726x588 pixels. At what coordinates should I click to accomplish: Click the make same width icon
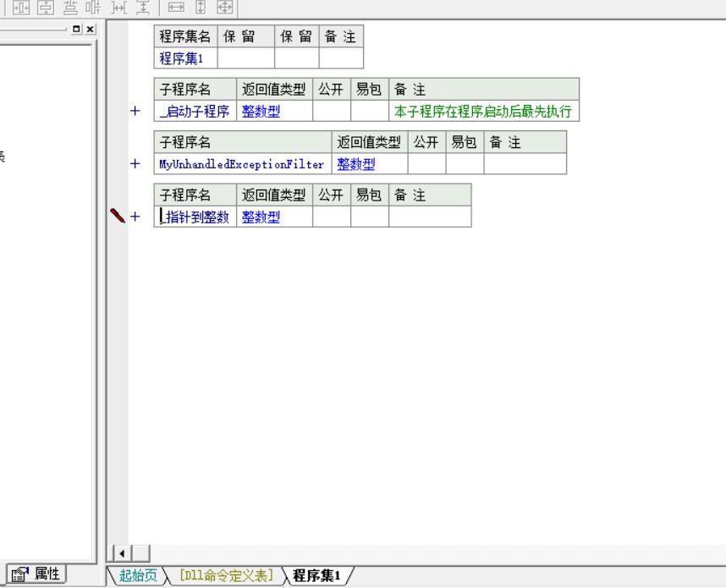click(x=176, y=7)
